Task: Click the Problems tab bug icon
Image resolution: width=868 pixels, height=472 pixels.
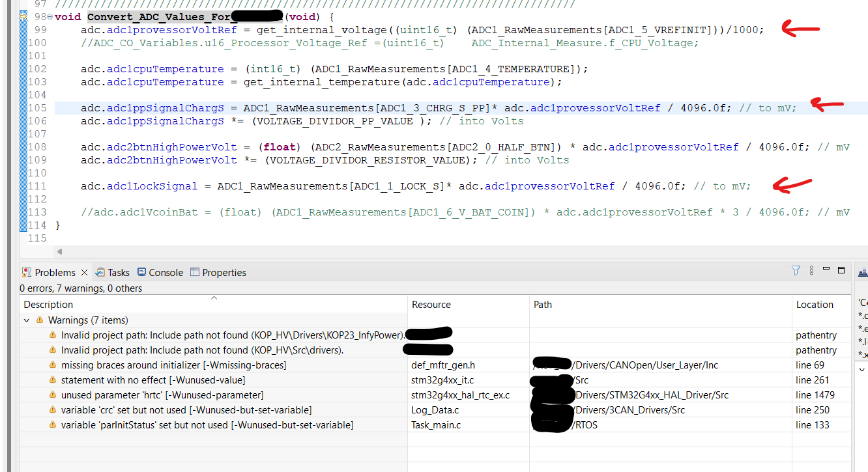Action: click(26, 272)
